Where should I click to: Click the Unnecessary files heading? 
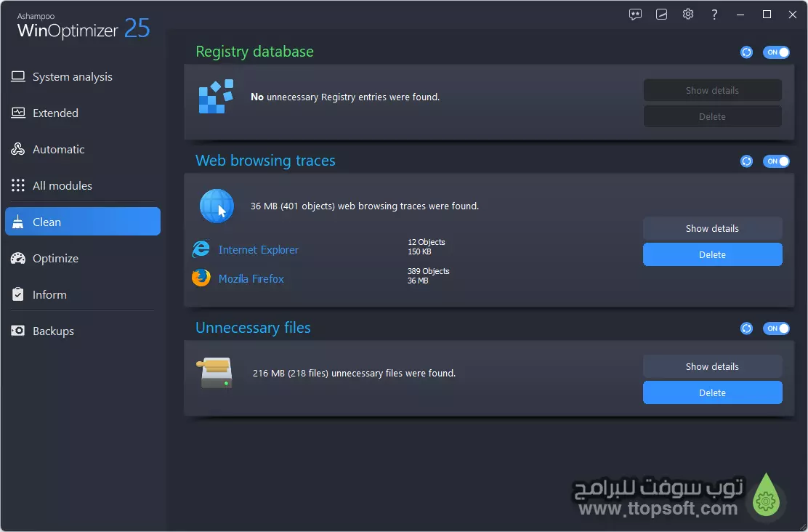(253, 327)
